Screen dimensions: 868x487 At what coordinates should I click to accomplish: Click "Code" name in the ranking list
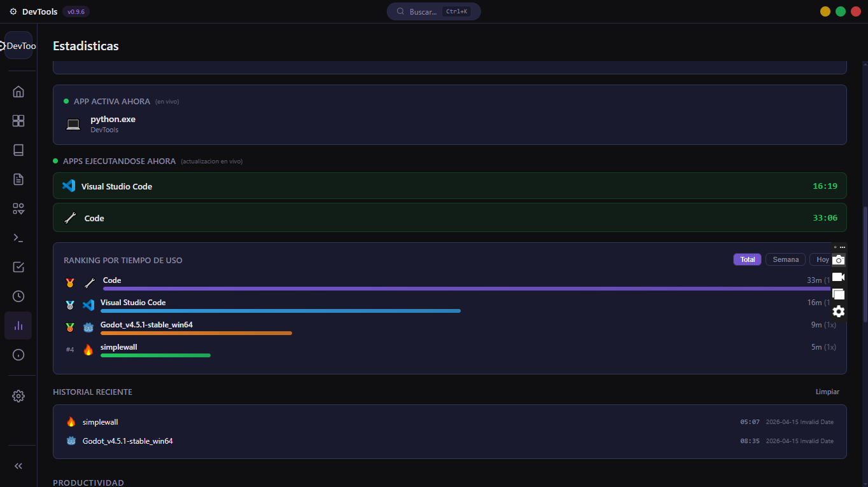[112, 280]
